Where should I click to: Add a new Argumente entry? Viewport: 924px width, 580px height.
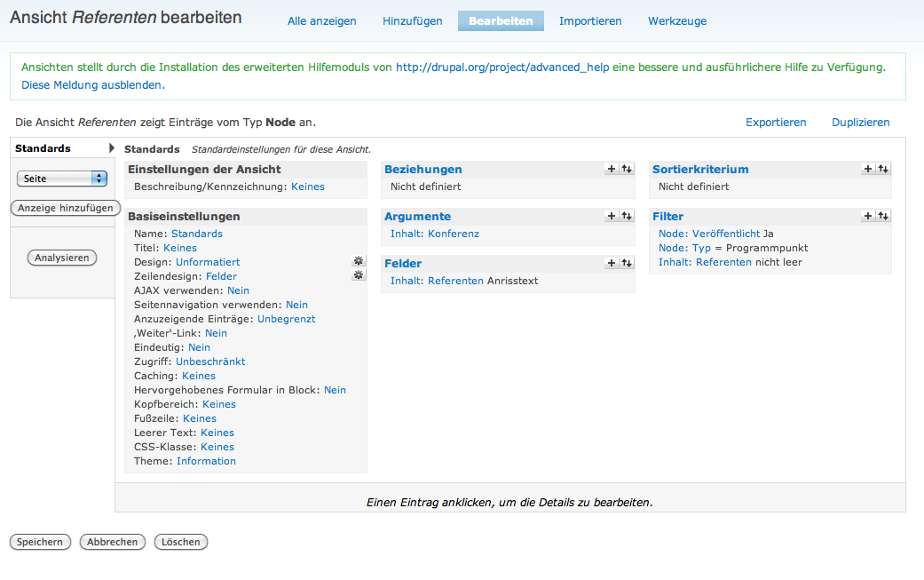[x=611, y=216]
